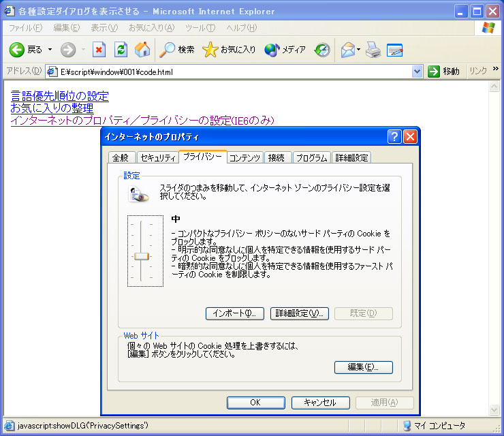Screen dimensions: 504x436
Task: Click the page scrollbar up arrow
Action: click(x=494, y=86)
